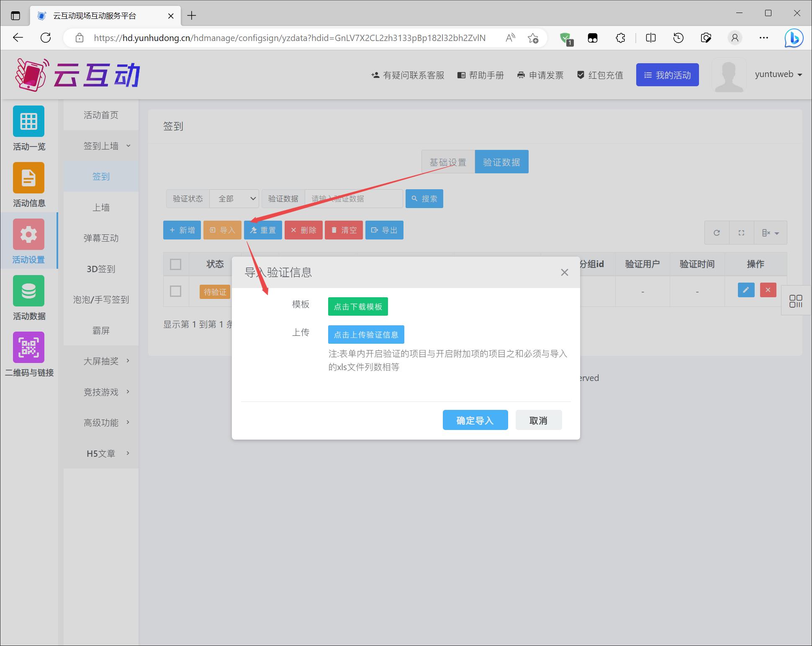The width and height of the screenshot is (812, 646).
Task: Open the 活动一览 grid icon
Action: tap(28, 121)
